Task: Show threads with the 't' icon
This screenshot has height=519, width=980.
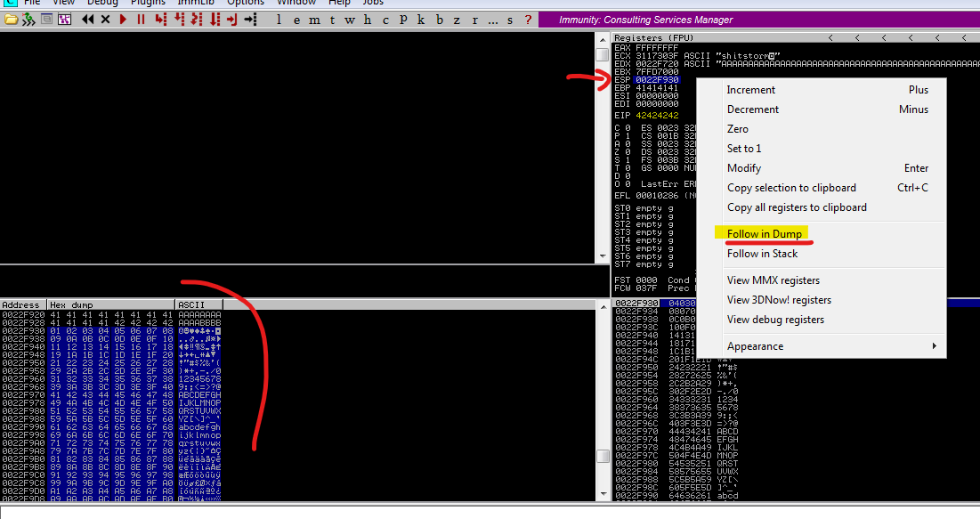Action: [332, 20]
